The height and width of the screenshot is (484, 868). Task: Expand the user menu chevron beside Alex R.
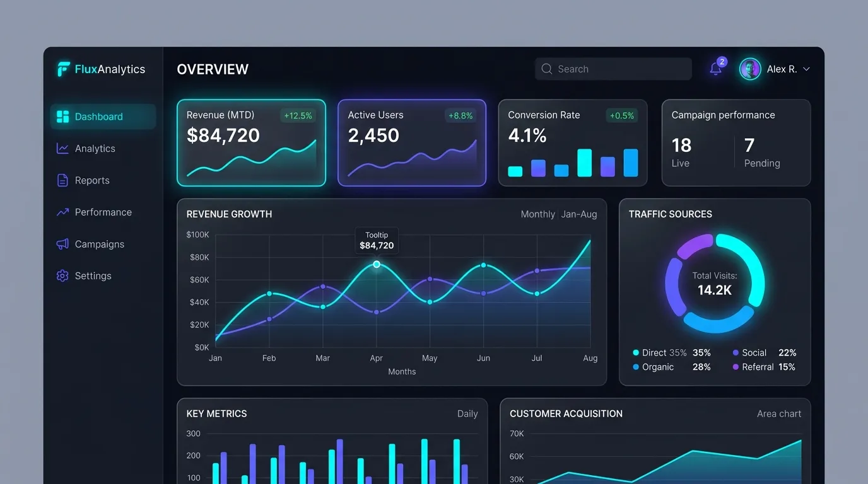[806, 69]
